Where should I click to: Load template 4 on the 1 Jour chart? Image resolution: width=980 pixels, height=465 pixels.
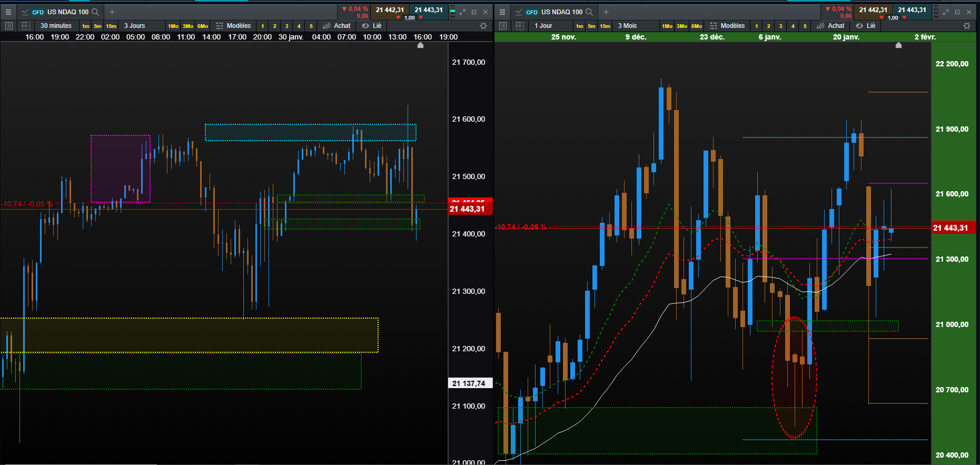point(793,26)
